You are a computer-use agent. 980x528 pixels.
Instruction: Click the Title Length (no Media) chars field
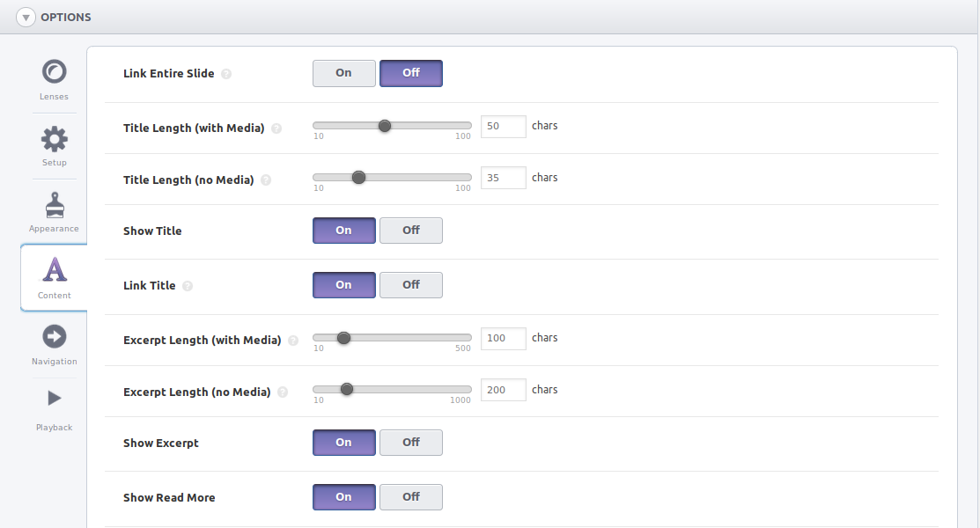tap(503, 178)
